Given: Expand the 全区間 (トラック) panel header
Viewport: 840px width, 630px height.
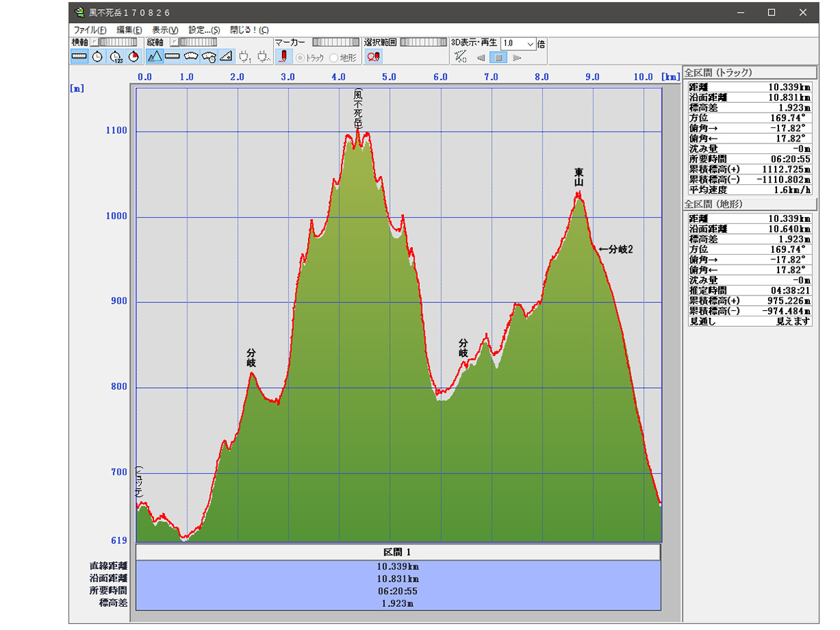Looking at the screenshot, I should (750, 72).
